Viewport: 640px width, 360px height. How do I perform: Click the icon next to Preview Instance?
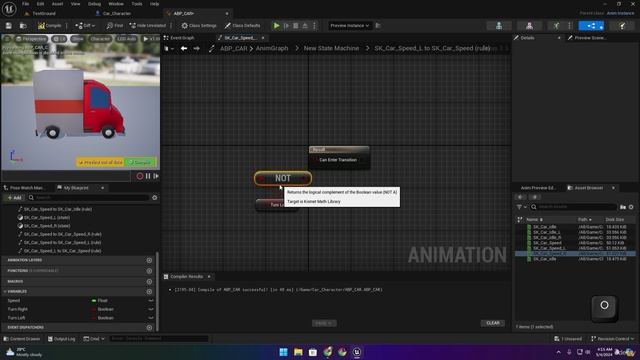pyautogui.click(x=378, y=26)
